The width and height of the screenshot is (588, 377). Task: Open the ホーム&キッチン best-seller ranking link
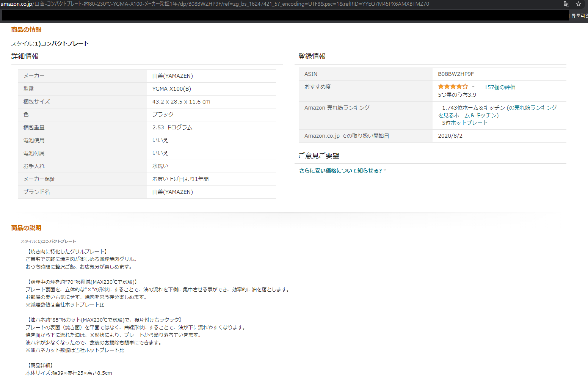(x=497, y=112)
